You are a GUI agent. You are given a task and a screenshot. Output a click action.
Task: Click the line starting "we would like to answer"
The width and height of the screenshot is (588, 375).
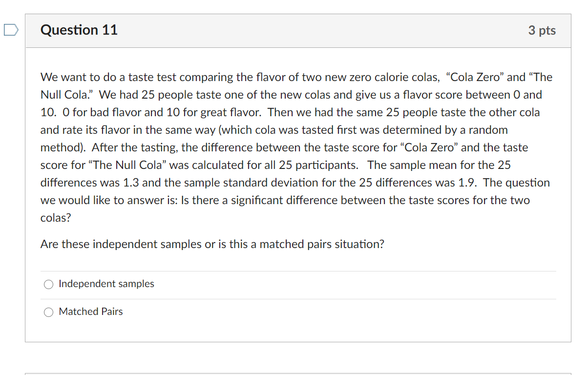pos(285,200)
